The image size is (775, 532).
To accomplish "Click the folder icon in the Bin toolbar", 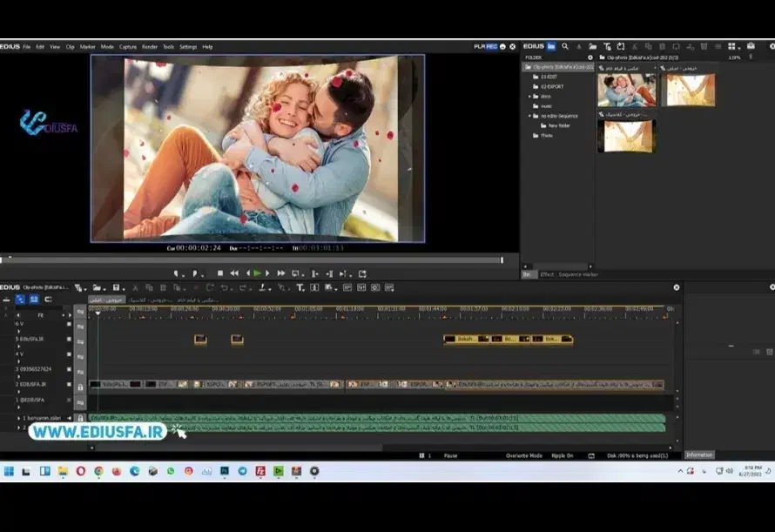I will click(591, 46).
